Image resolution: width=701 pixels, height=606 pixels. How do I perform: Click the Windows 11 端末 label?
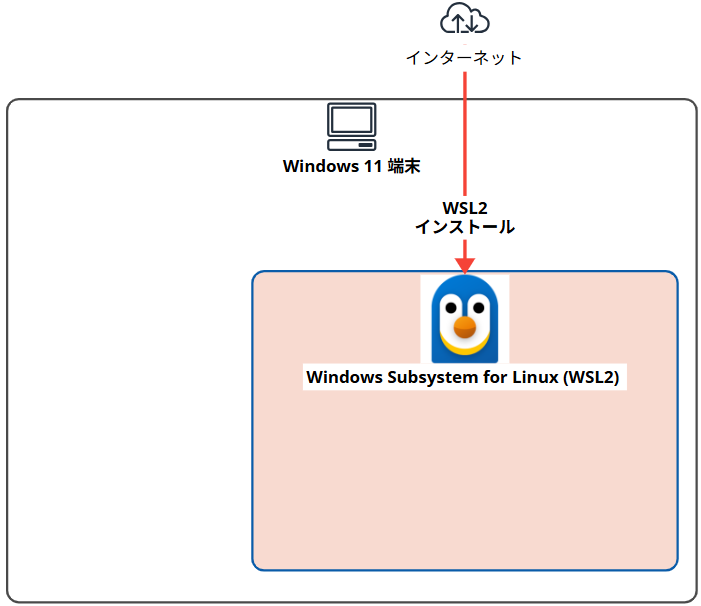tap(351, 166)
